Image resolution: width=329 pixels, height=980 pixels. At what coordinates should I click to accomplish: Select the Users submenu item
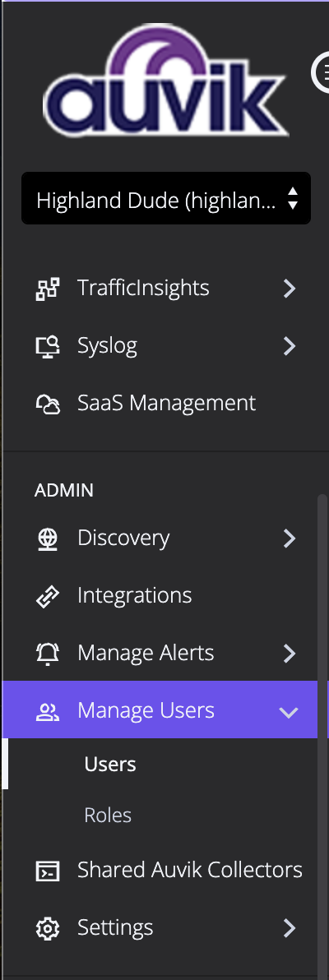[110, 764]
